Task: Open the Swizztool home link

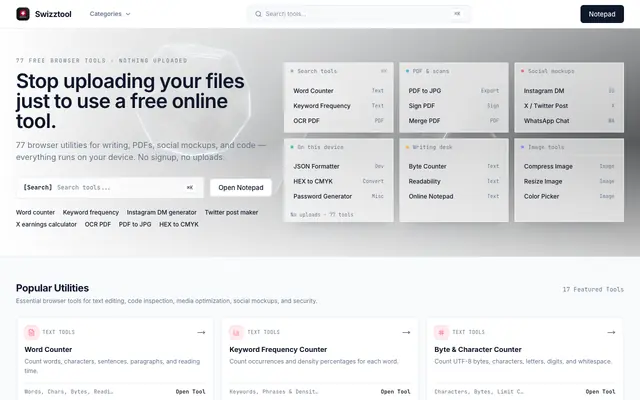Action: click(44, 14)
